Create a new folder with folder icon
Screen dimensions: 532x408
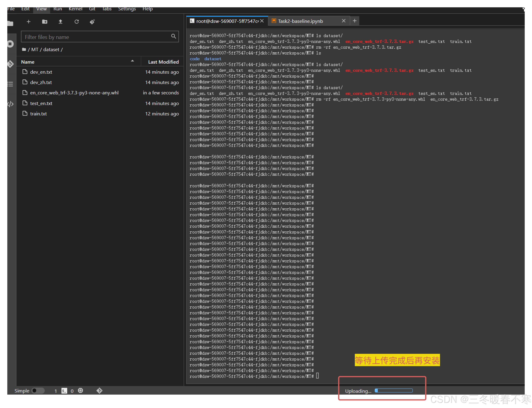point(45,22)
